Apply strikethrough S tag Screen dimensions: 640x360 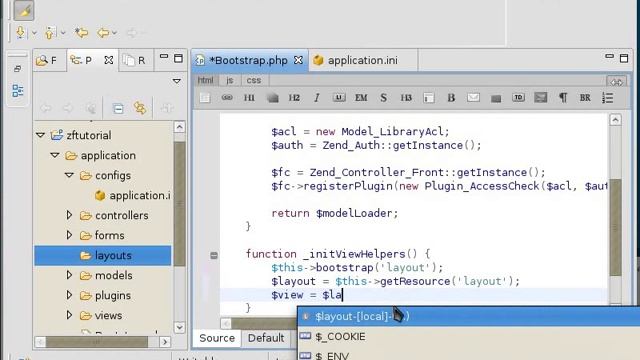(x=383, y=98)
